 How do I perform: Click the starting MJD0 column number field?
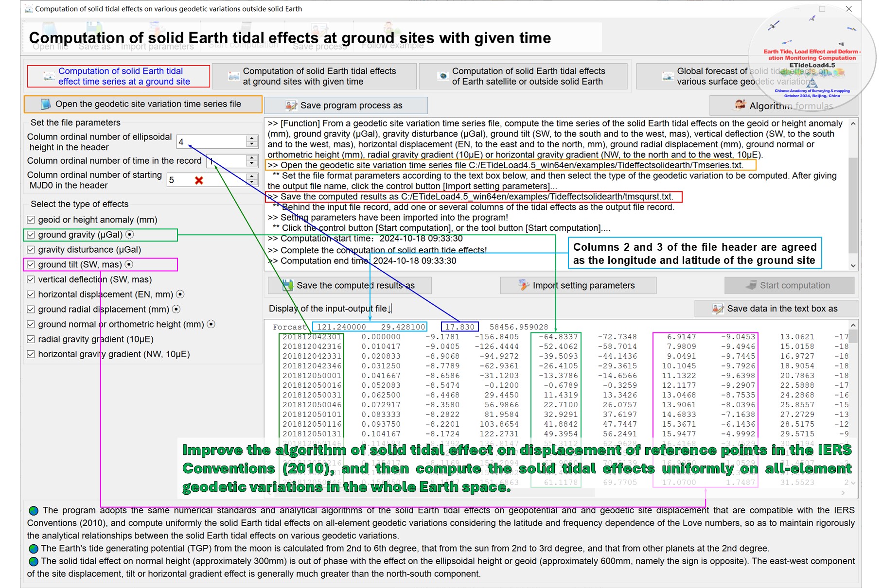coord(180,180)
